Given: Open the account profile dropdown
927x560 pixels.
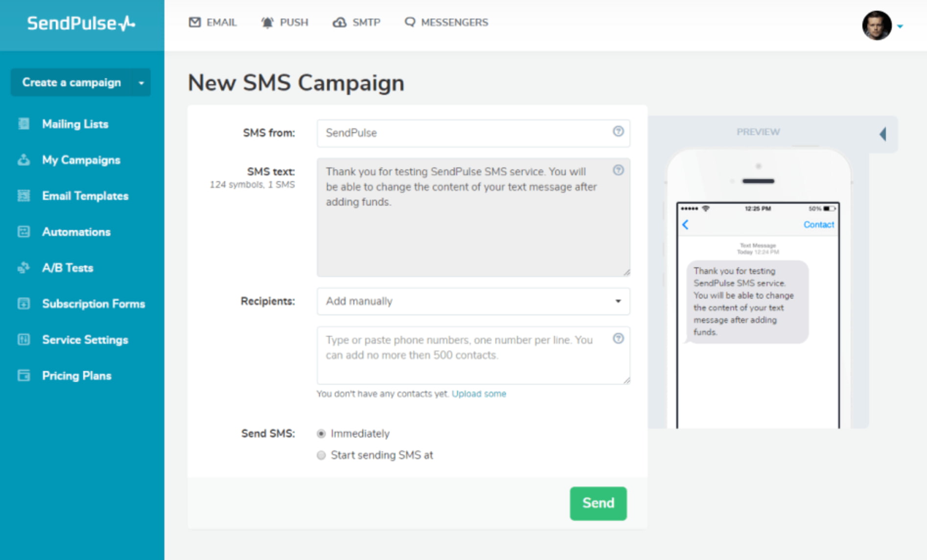Looking at the screenshot, I should pos(901,26).
